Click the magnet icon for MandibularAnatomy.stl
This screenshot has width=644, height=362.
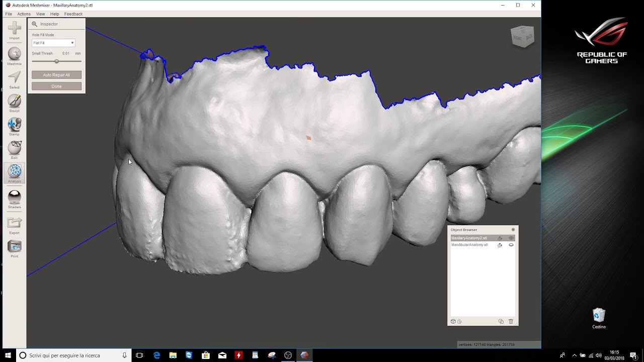coord(500,245)
